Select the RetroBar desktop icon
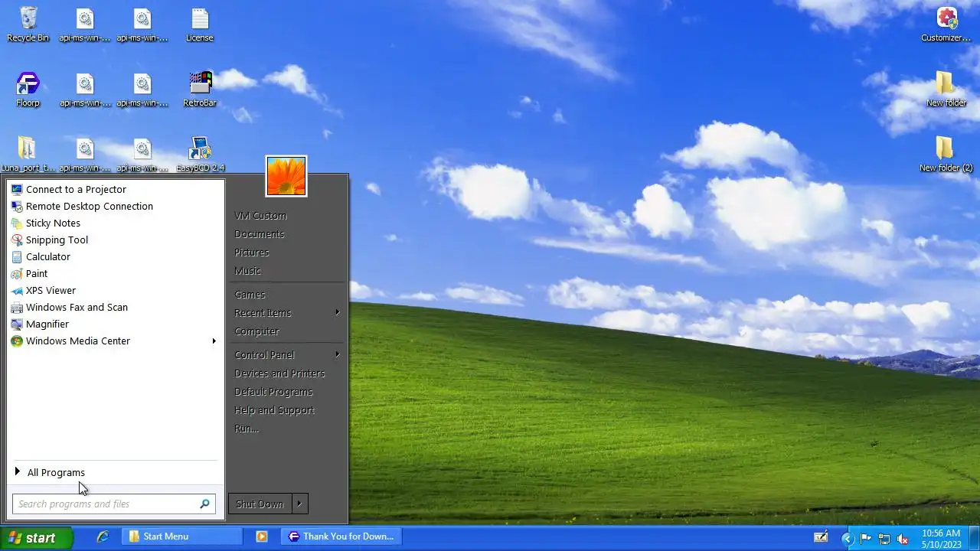Image resolution: width=980 pixels, height=551 pixels. tap(200, 90)
